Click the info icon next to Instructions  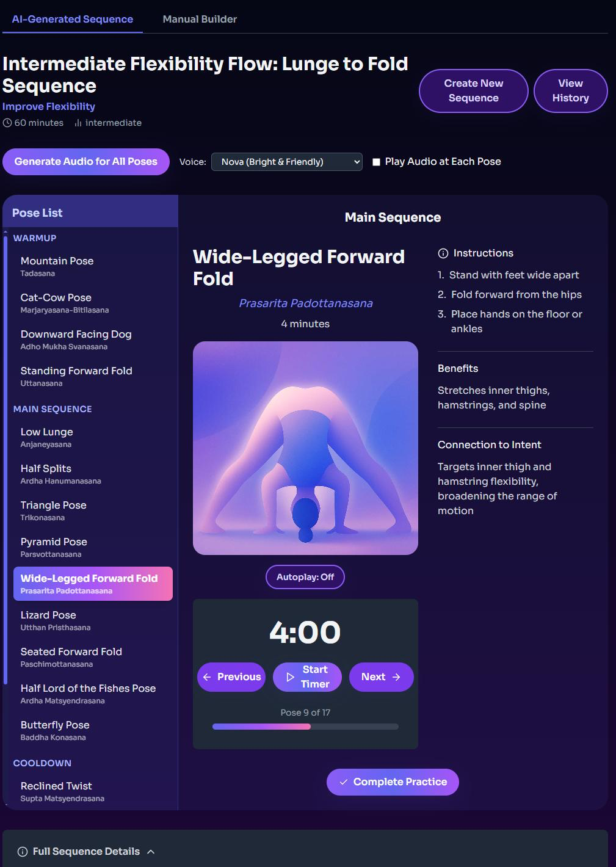coord(443,253)
